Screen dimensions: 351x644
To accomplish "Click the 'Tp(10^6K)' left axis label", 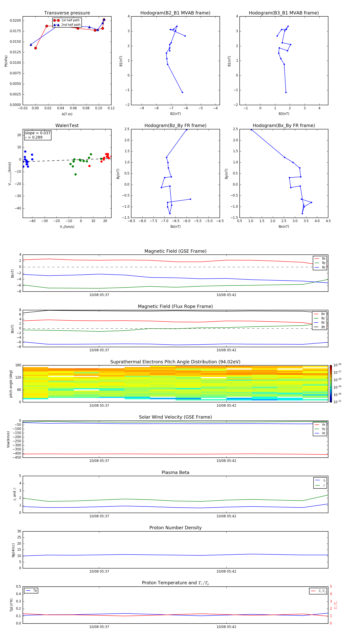I will [x=11, y=605].
